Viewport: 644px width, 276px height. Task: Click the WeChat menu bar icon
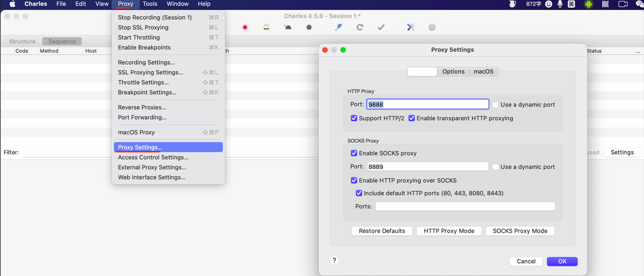(x=640, y=4)
